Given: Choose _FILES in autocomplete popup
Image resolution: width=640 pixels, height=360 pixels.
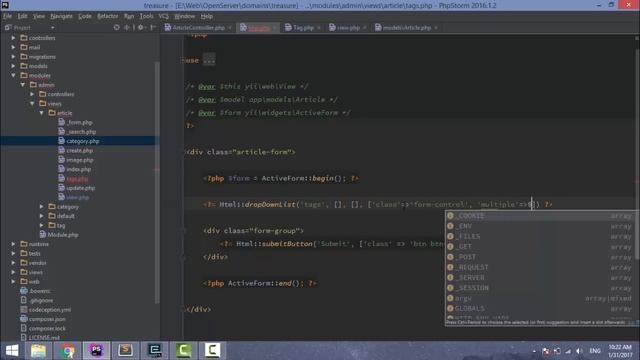Looking at the screenshot, I should 539,236.
